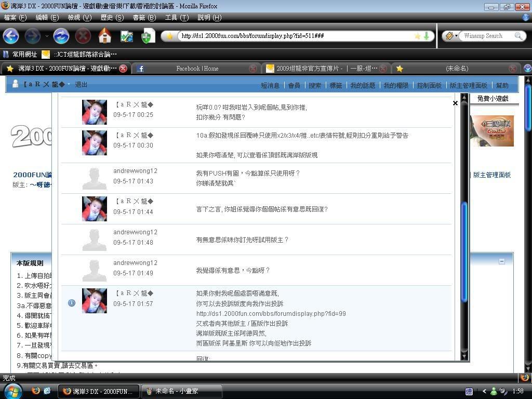Open the search engine dropdown arrow
This screenshot has width=532, height=399.
(456, 36)
